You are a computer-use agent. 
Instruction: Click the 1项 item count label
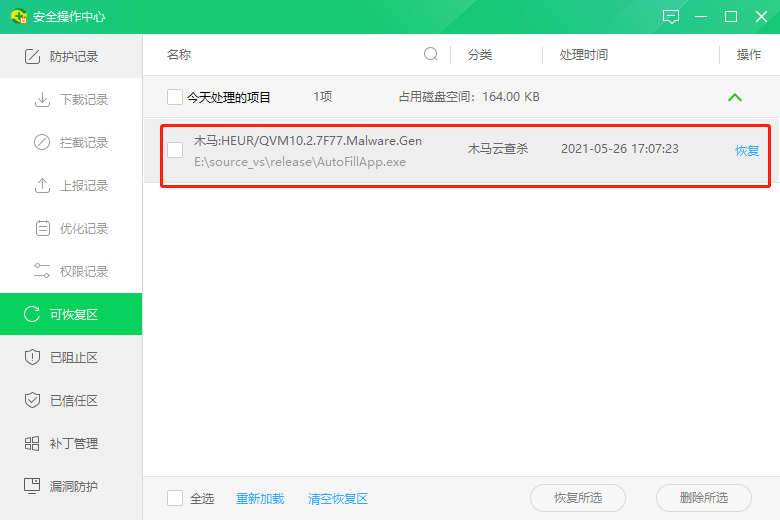323,97
